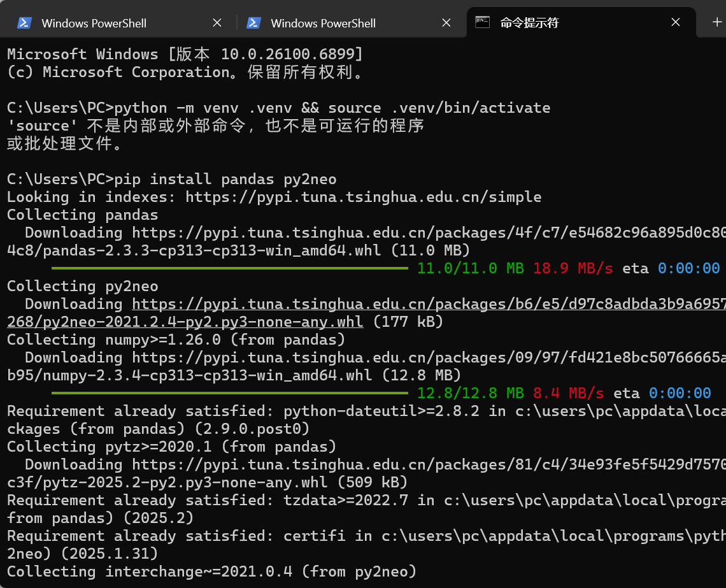726x588 pixels.
Task: Close the second Windows PowerShell tab
Action: click(446, 22)
